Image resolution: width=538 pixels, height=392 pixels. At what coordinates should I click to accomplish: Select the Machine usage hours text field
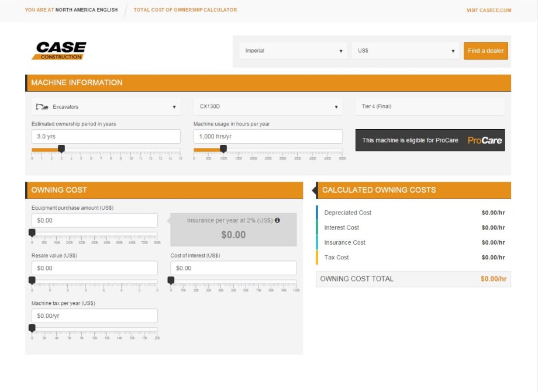267,136
